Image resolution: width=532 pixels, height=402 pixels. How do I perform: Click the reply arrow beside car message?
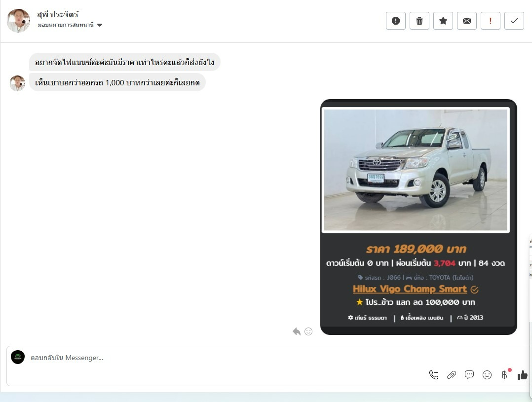pos(297,331)
